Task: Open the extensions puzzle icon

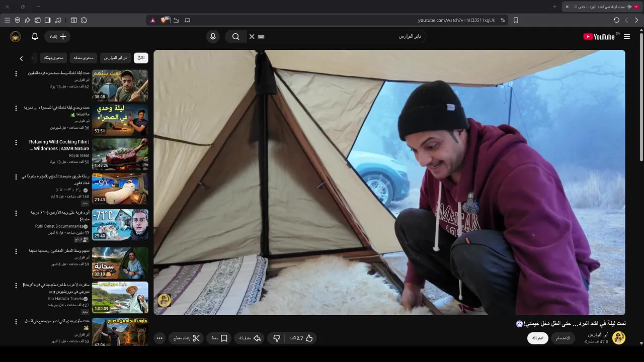Action: coord(84,20)
